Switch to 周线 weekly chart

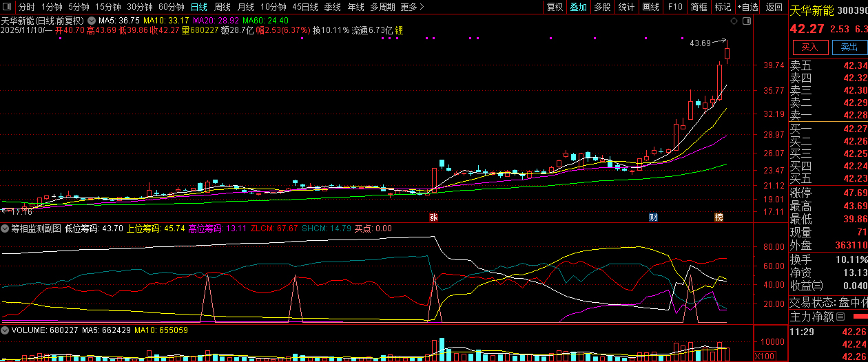point(223,7)
